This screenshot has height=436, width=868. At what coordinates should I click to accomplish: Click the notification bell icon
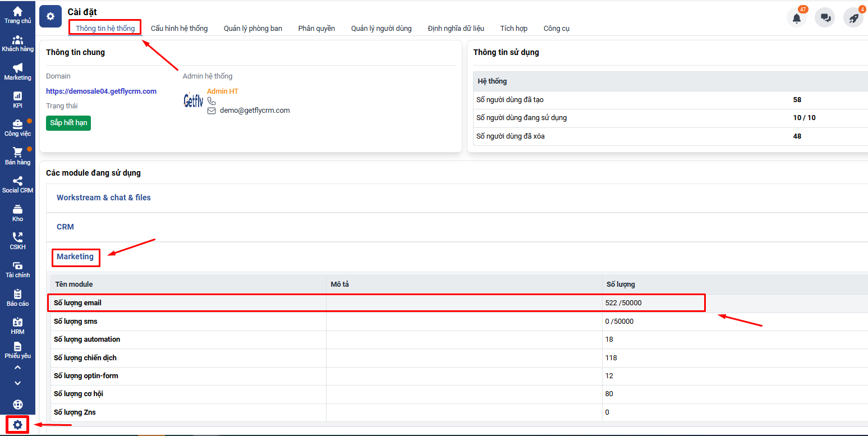[x=797, y=18]
